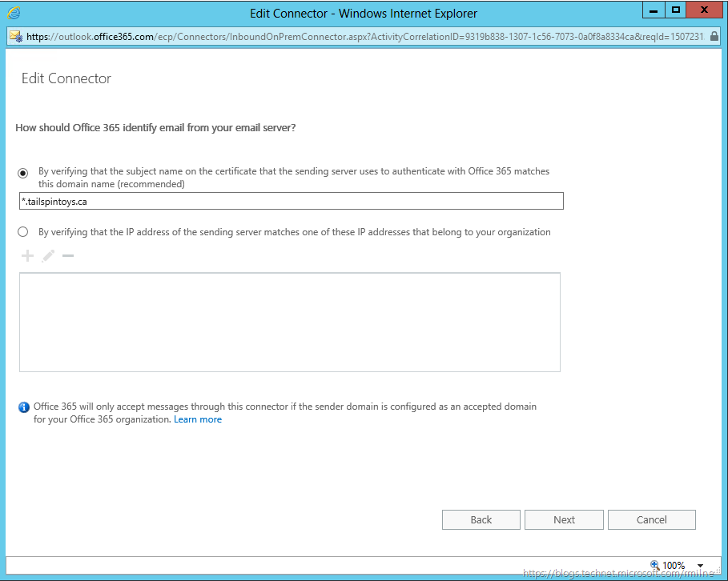
Task: Expand the zoom level dropdown arrow
Action: (x=701, y=565)
